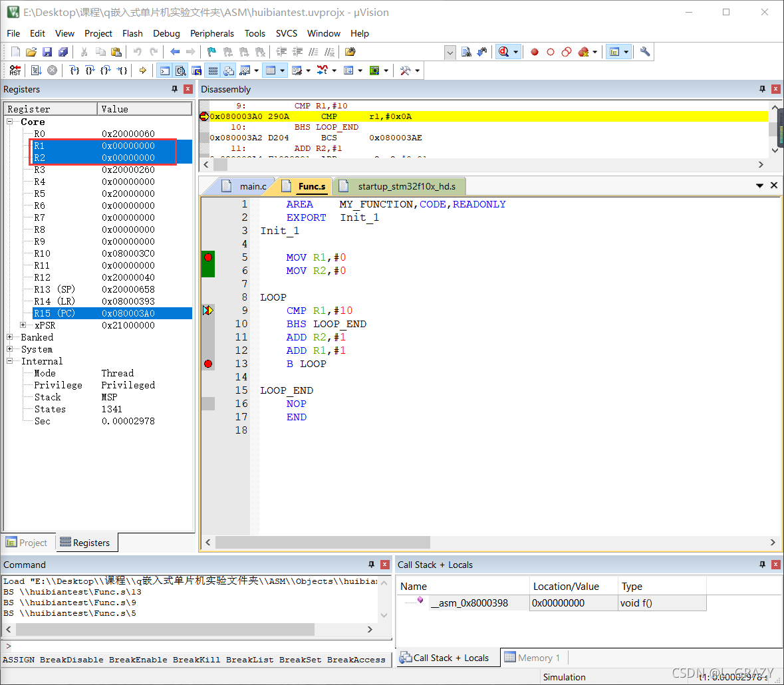The width and height of the screenshot is (784, 685).
Task: Click the New file icon
Action: [15, 52]
